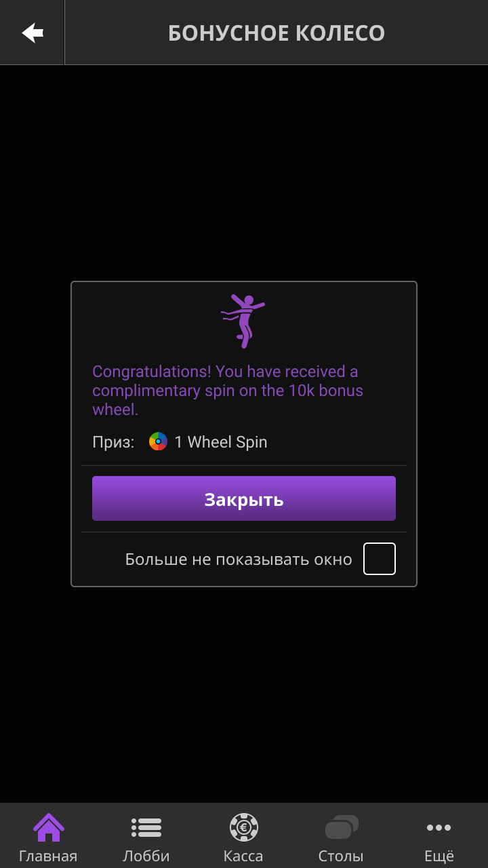
Task: Check the Больше не показывать окно checkbox
Action: (x=380, y=559)
